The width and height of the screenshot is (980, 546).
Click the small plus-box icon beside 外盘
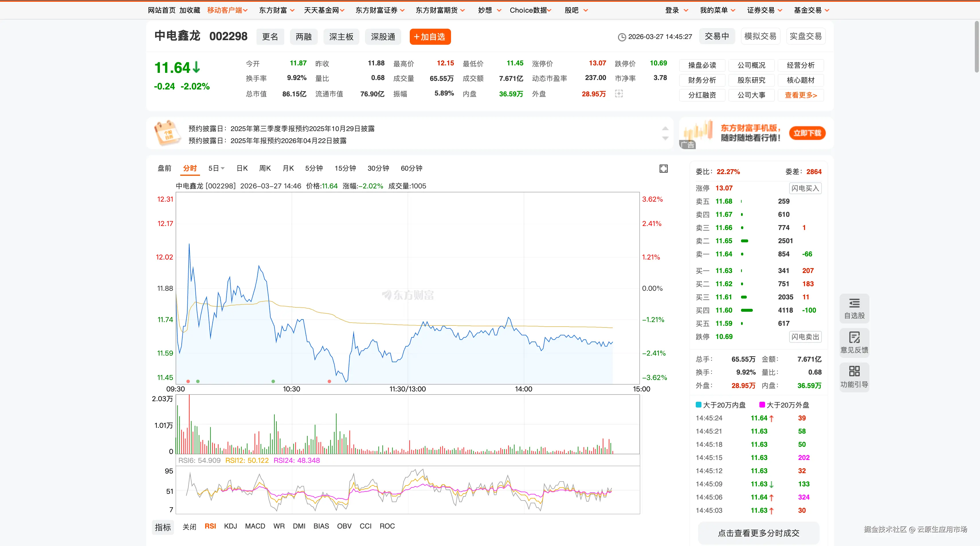619,94
